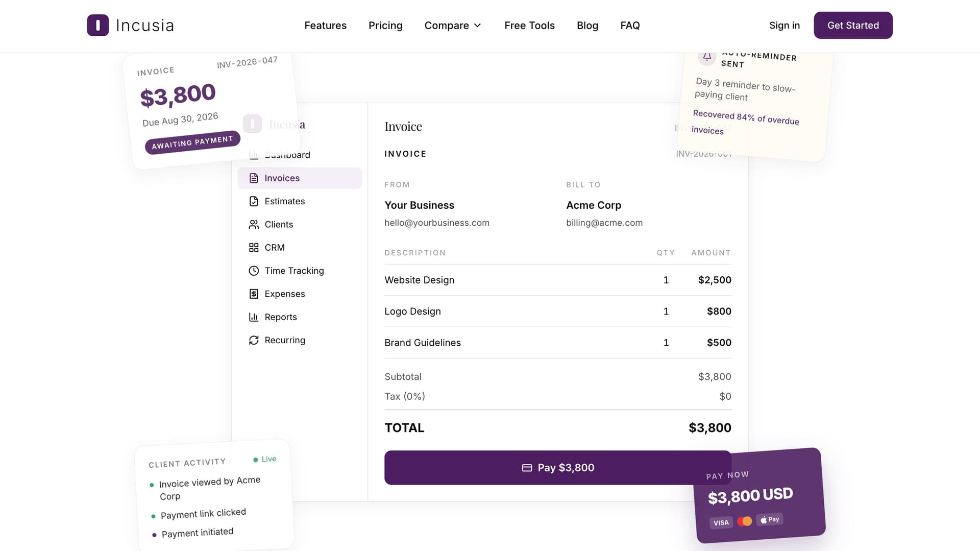Screen dimensions: 980x551
Task: Select Dashboard in the sidebar
Action: [x=300, y=155]
